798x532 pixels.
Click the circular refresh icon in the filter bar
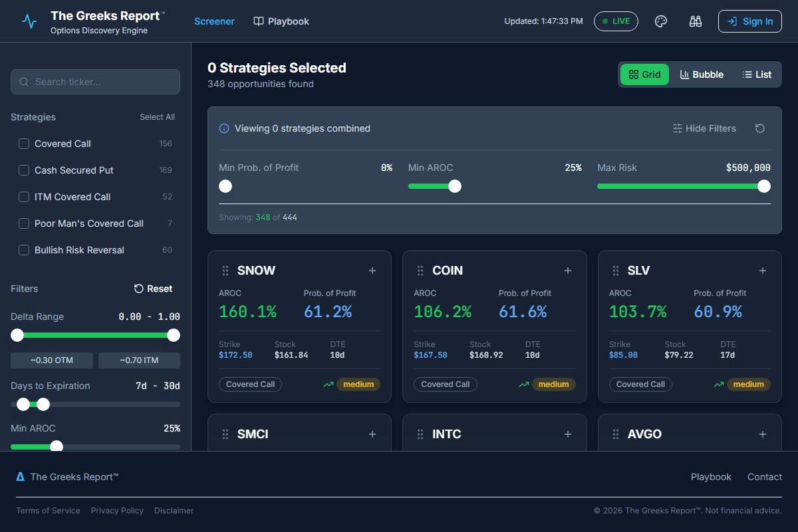pyautogui.click(x=759, y=128)
